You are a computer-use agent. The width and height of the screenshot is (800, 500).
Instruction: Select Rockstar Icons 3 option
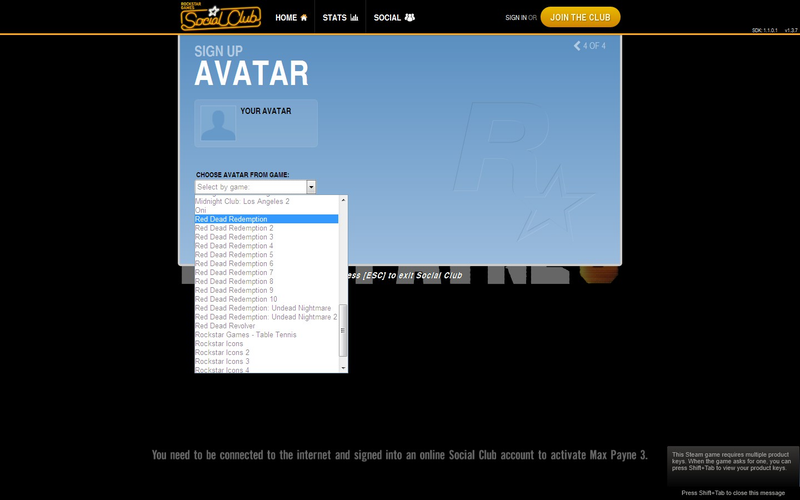tap(266, 361)
